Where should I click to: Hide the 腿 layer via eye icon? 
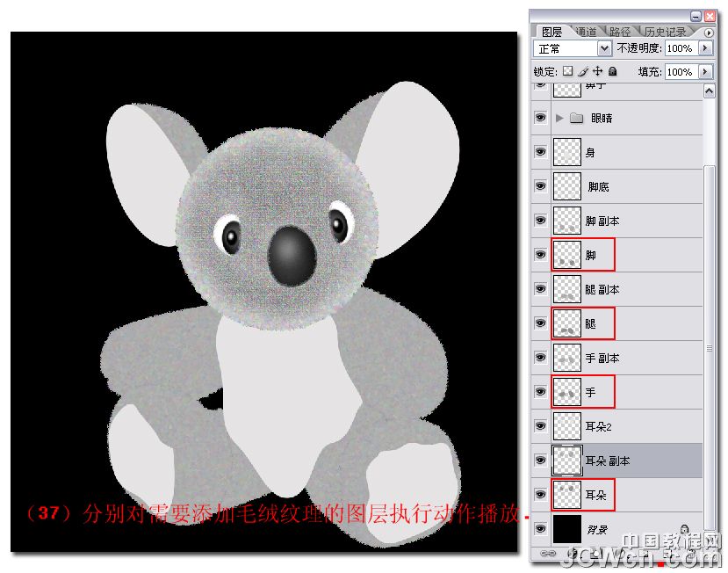[x=540, y=323]
